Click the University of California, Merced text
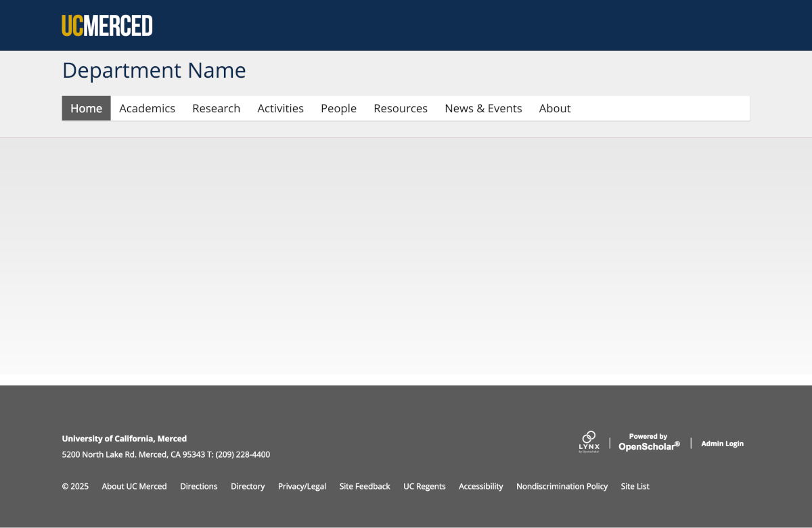Screen dimensions: 812x528 click(x=125, y=439)
